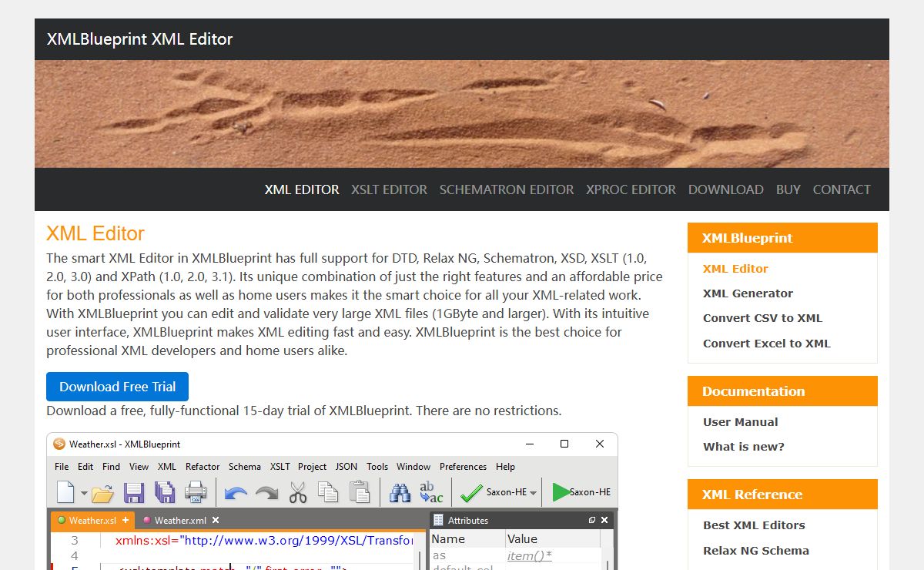The width and height of the screenshot is (924, 570).
Task: Click the Replace ab-ac icon
Action: [x=431, y=492]
